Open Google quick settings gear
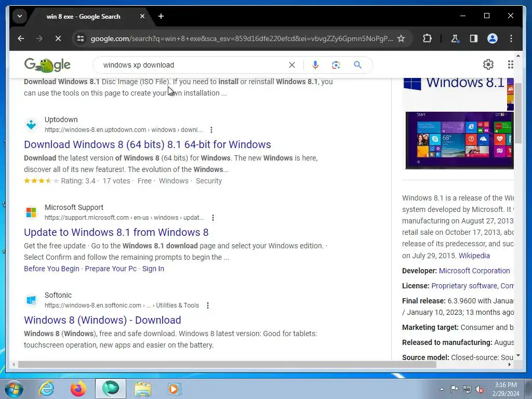Image resolution: width=532 pixels, height=399 pixels. coord(488,64)
